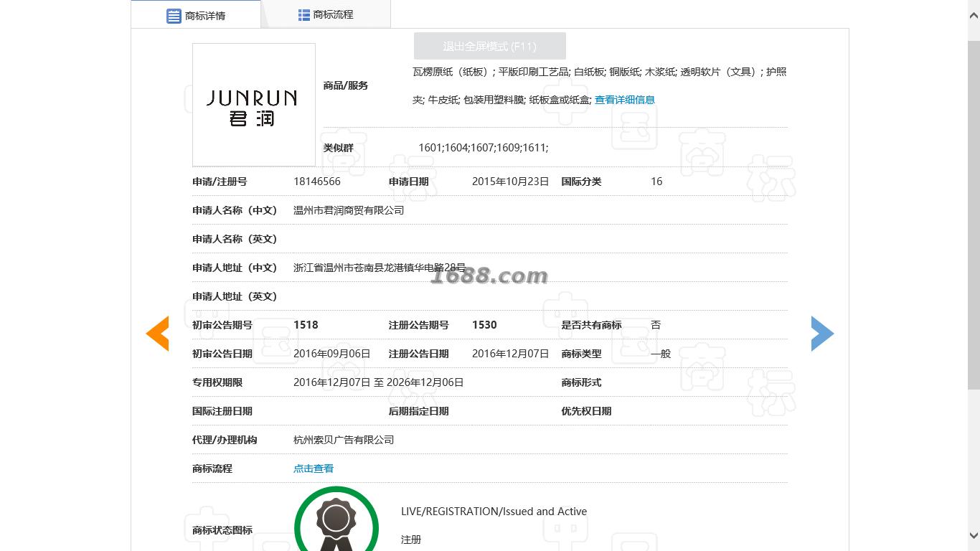Select similar group codes 1601;1604;1607;1609;1611;
The width and height of the screenshot is (980, 551).
484,148
